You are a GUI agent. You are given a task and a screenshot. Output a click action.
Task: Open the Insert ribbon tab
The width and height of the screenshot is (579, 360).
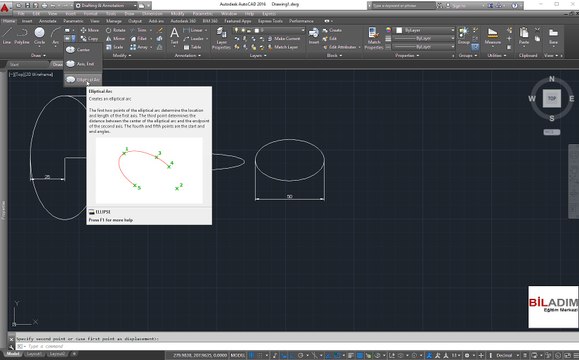[x=27, y=21]
